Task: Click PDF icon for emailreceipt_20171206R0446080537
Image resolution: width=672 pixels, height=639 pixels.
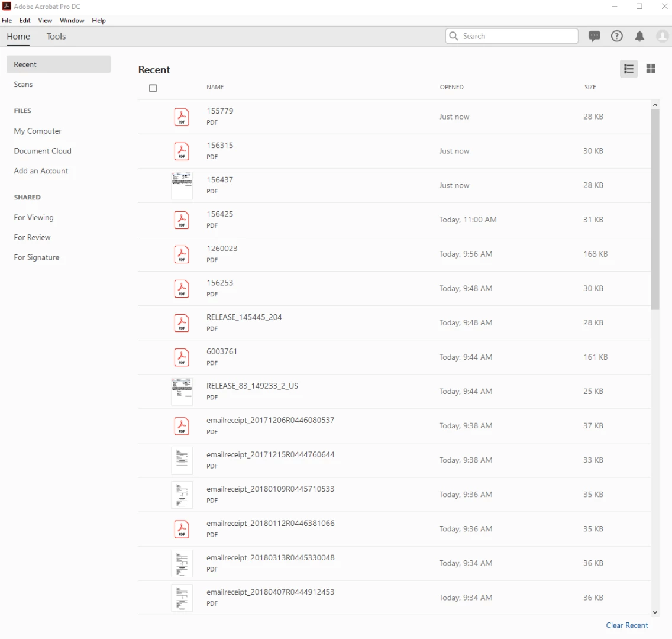Action: (182, 426)
